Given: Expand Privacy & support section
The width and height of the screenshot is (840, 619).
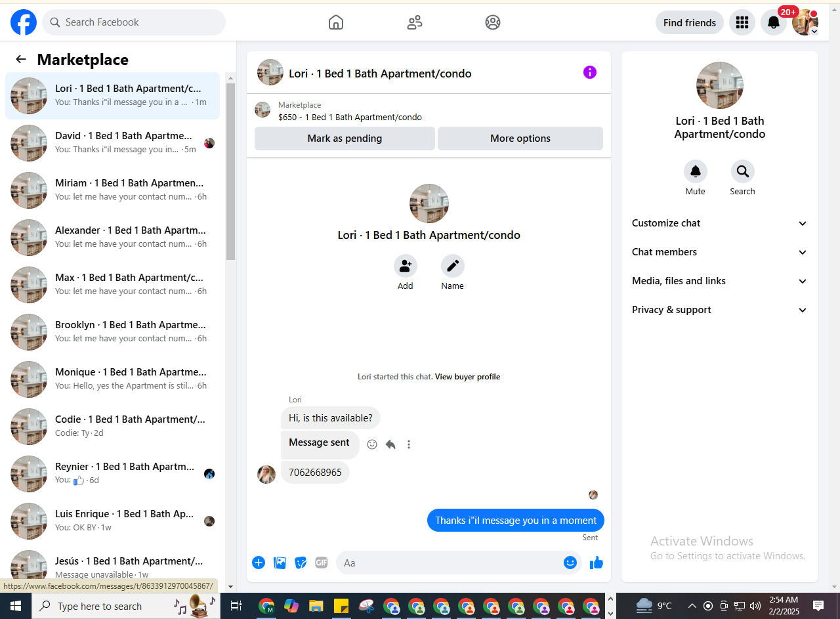Looking at the screenshot, I should pyautogui.click(x=720, y=310).
